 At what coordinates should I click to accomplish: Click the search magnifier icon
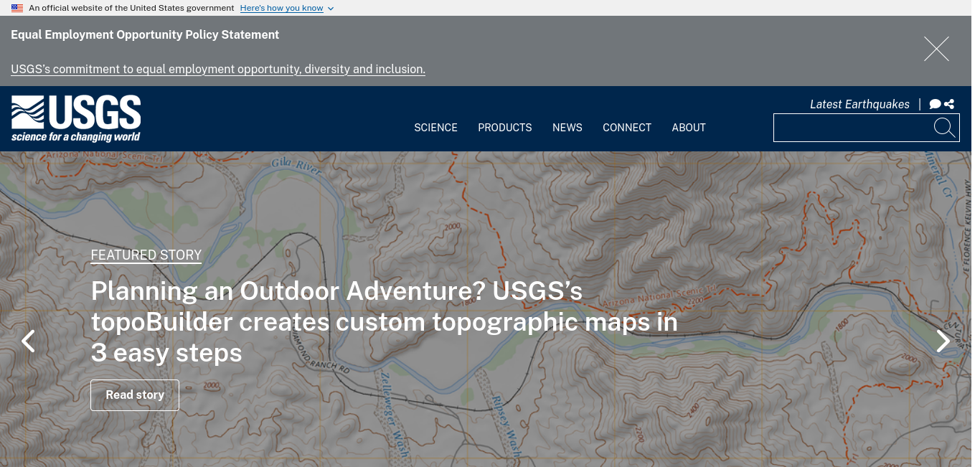[x=944, y=128]
